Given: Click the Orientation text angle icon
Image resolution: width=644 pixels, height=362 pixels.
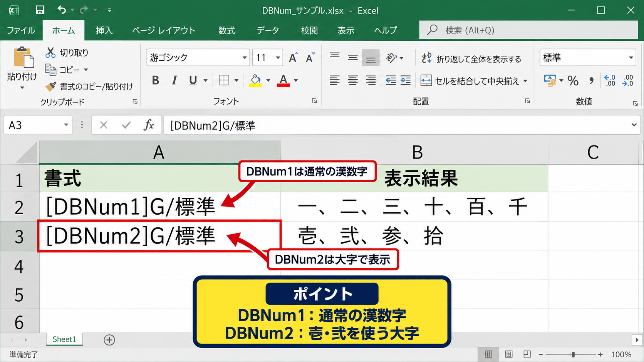Looking at the screenshot, I should coord(391,58).
